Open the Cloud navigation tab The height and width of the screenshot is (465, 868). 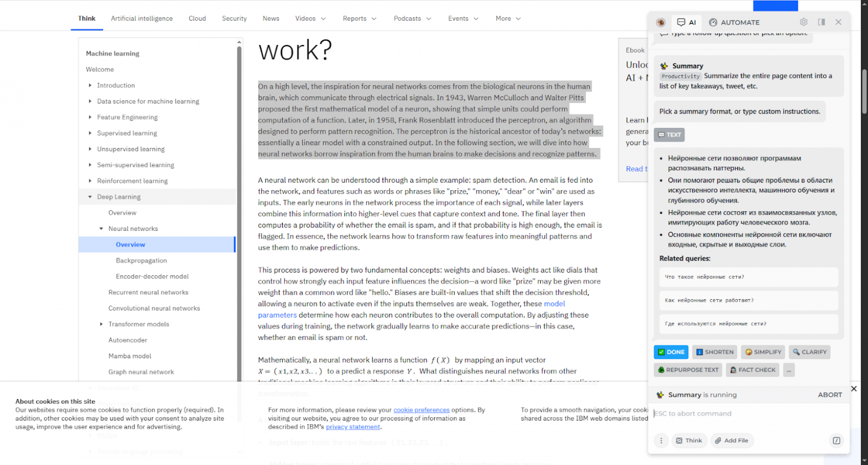(198, 18)
